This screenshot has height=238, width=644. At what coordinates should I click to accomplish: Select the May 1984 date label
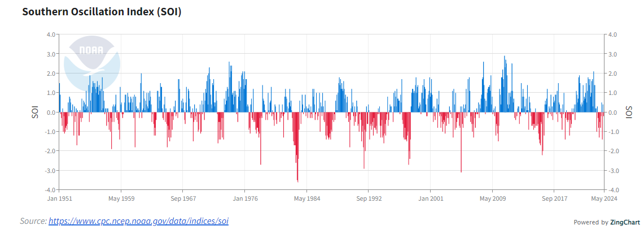click(307, 198)
